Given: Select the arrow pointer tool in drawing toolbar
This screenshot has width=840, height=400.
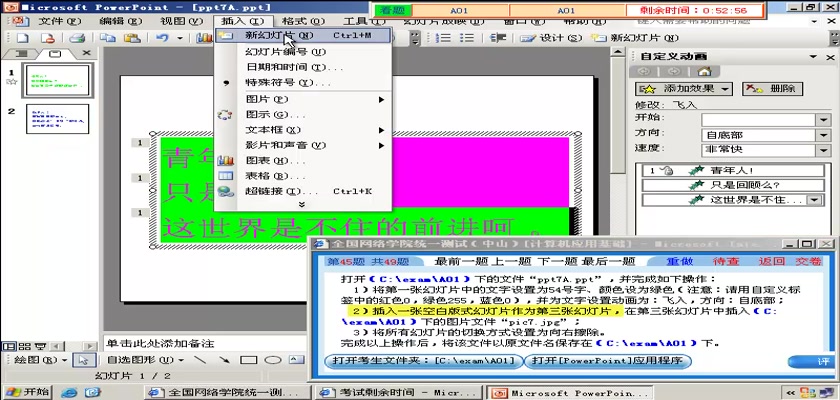Looking at the screenshot, I should [84, 360].
